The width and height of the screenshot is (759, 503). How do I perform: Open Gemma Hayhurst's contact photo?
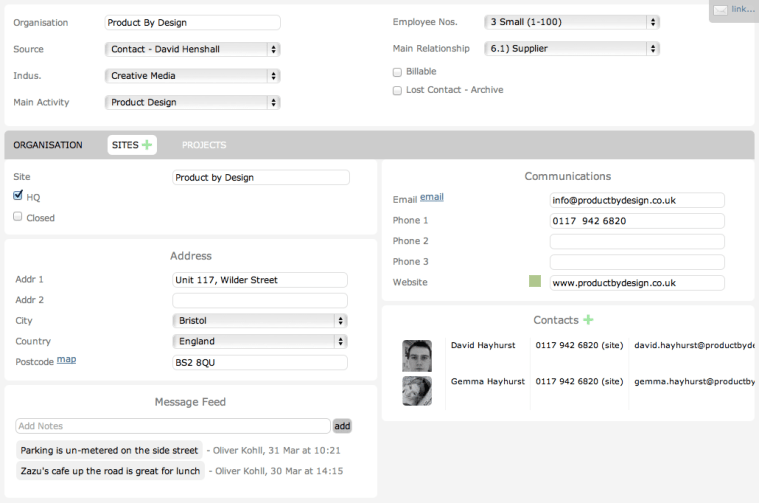416,391
